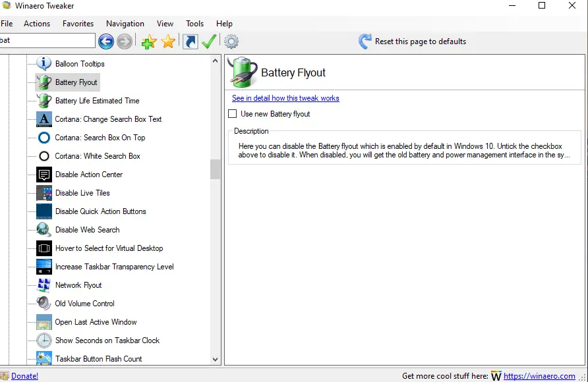Select the Battery Life Estimated Time item
Screen dimensions: 588x382
tap(97, 100)
